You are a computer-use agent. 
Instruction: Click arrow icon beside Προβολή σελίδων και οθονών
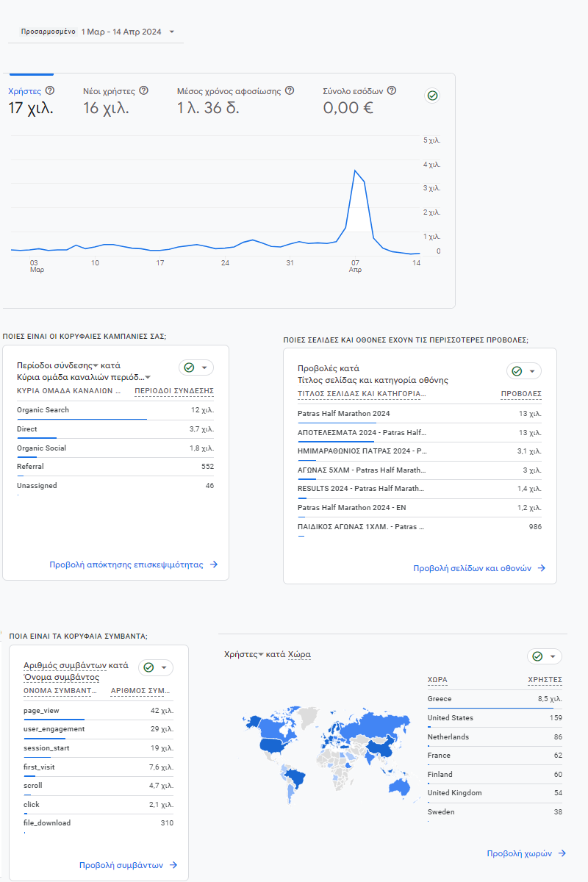click(x=542, y=568)
